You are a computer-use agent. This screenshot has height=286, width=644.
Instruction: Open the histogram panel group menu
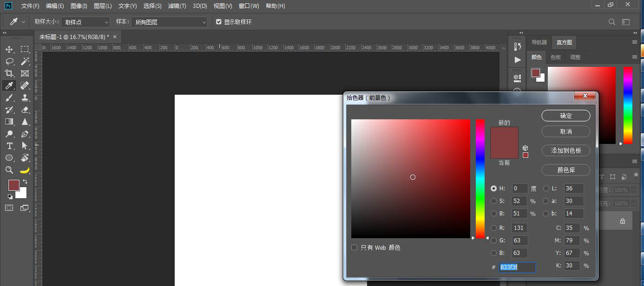coord(634,42)
